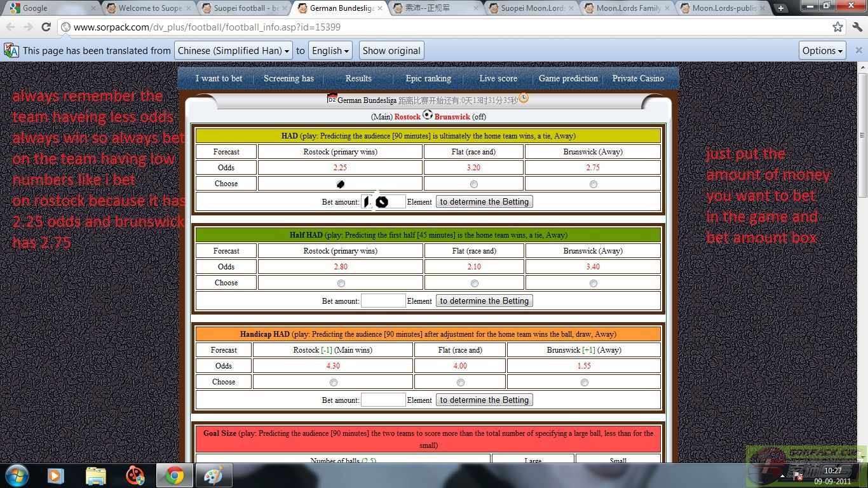Expand the English target language dropdown
Viewport: 868px width, 488px height.
[x=330, y=51]
